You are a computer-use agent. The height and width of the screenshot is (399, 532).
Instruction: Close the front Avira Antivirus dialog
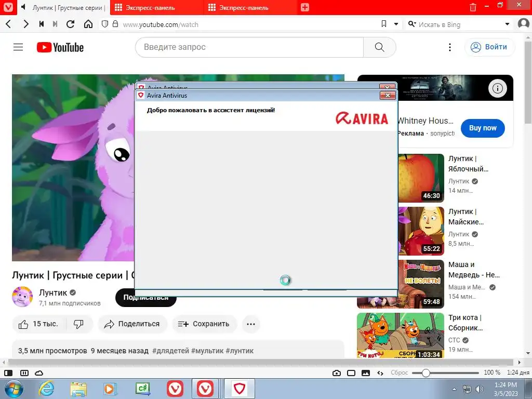[388, 96]
